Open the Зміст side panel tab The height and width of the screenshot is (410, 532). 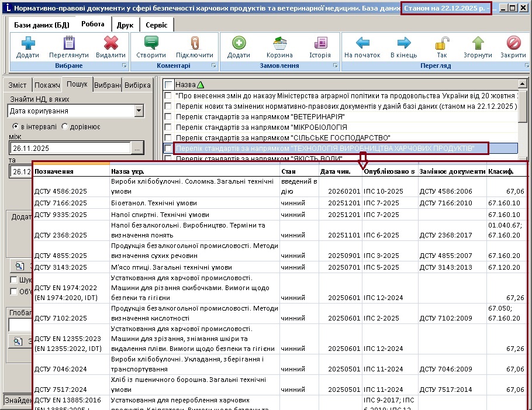pos(18,85)
